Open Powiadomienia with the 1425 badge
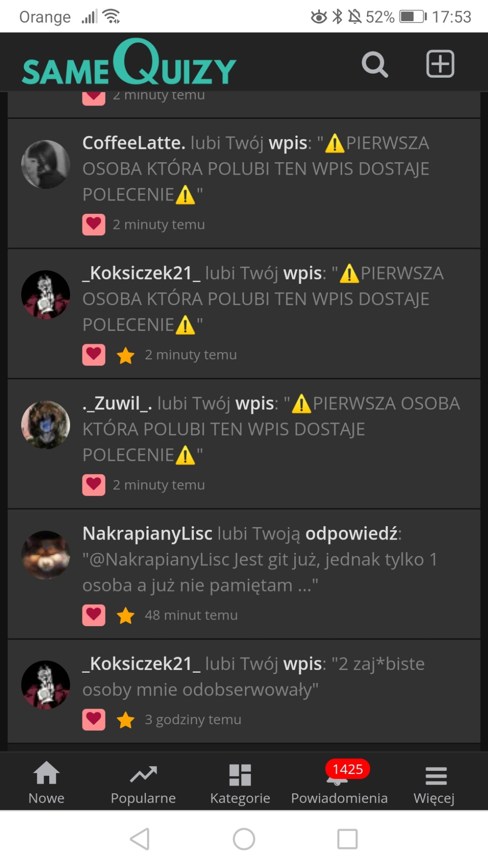This screenshot has height=868, width=488. 339,782
